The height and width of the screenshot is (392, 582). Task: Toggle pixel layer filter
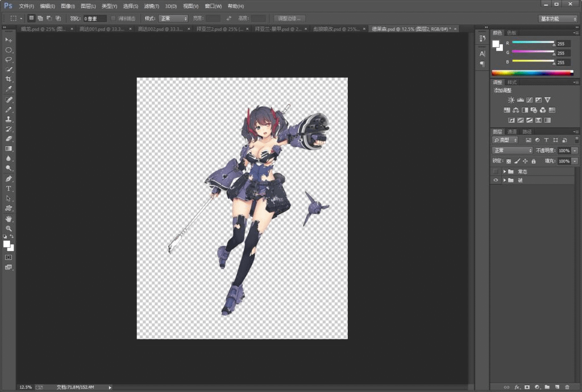(x=528, y=140)
